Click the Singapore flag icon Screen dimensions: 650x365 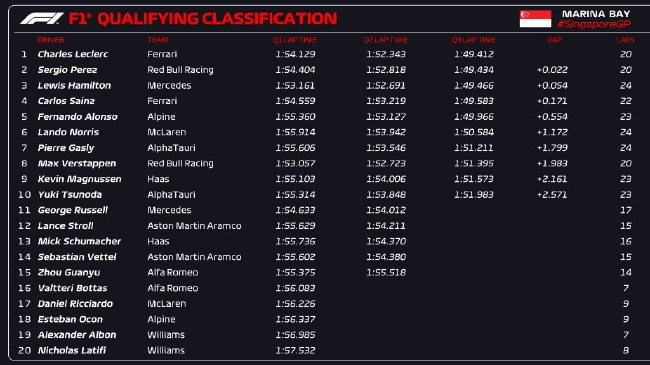click(x=535, y=19)
